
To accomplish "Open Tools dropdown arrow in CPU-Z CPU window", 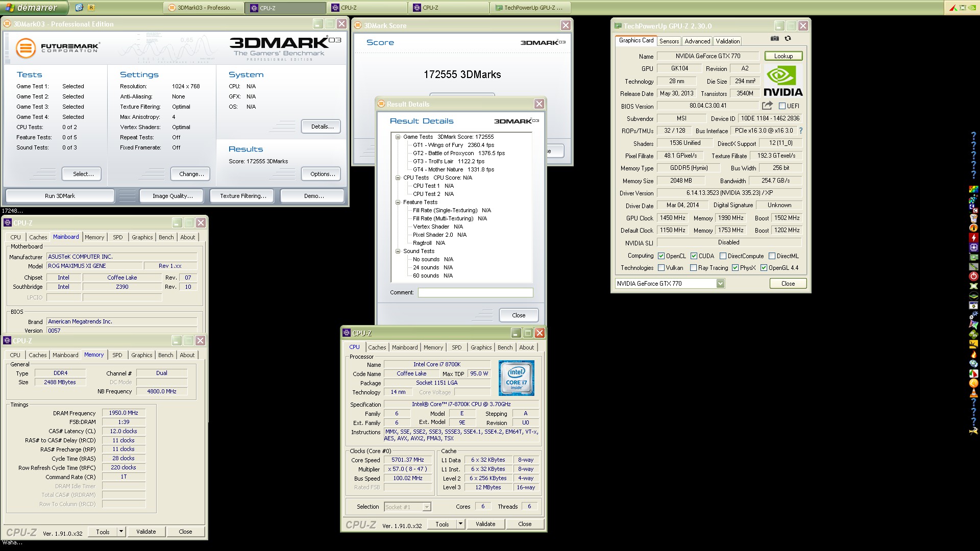I will click(460, 524).
